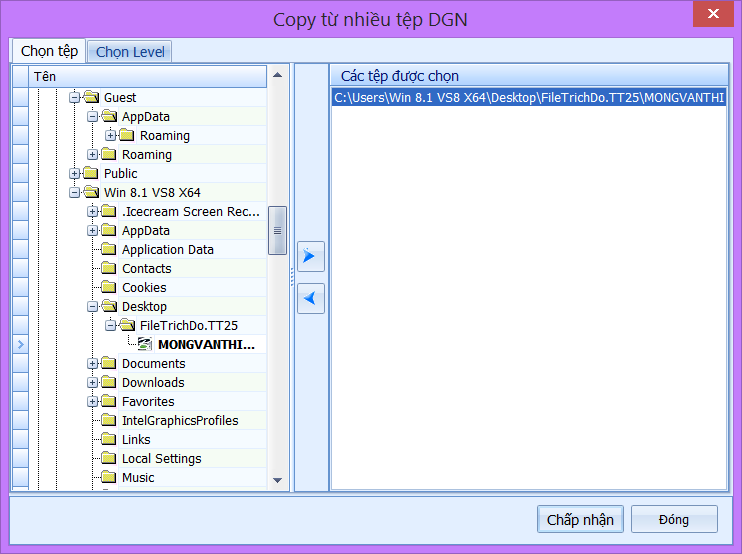Click the Links folder icon

click(109, 440)
